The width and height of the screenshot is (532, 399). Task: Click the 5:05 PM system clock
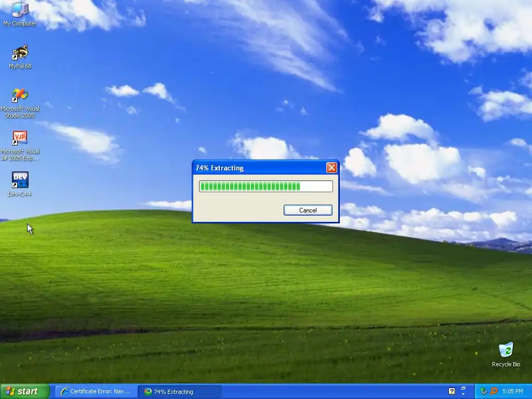[x=513, y=391]
